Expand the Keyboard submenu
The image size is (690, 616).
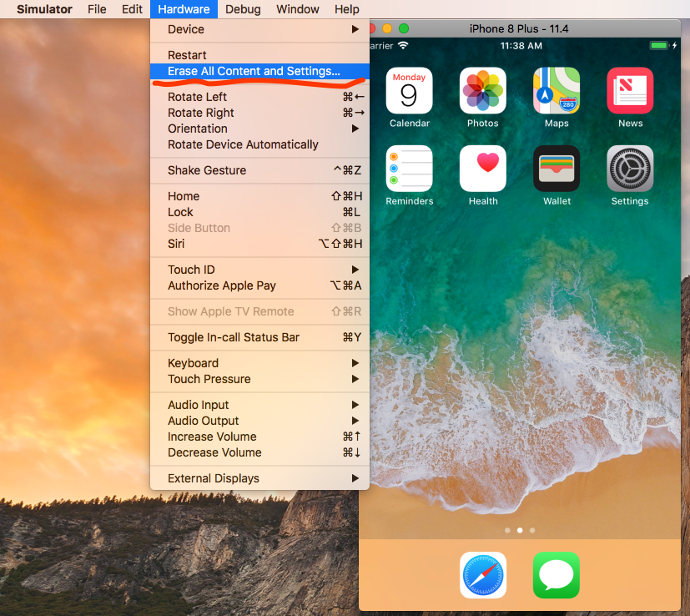click(x=259, y=363)
